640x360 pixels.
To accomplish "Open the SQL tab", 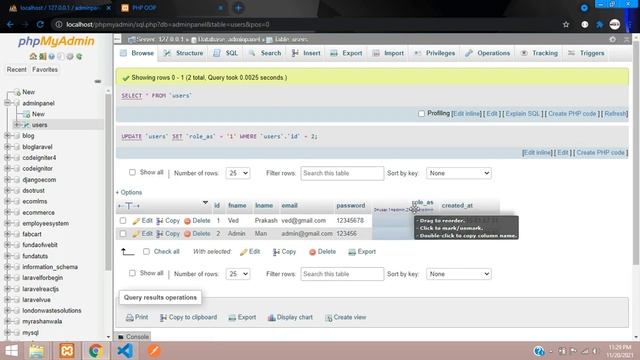I will click(x=226, y=53).
